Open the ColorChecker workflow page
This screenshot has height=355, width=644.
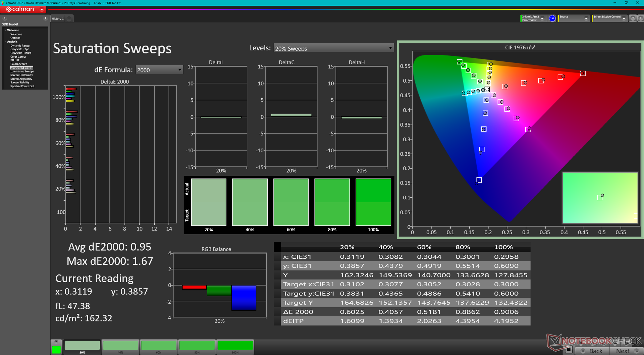(x=18, y=64)
